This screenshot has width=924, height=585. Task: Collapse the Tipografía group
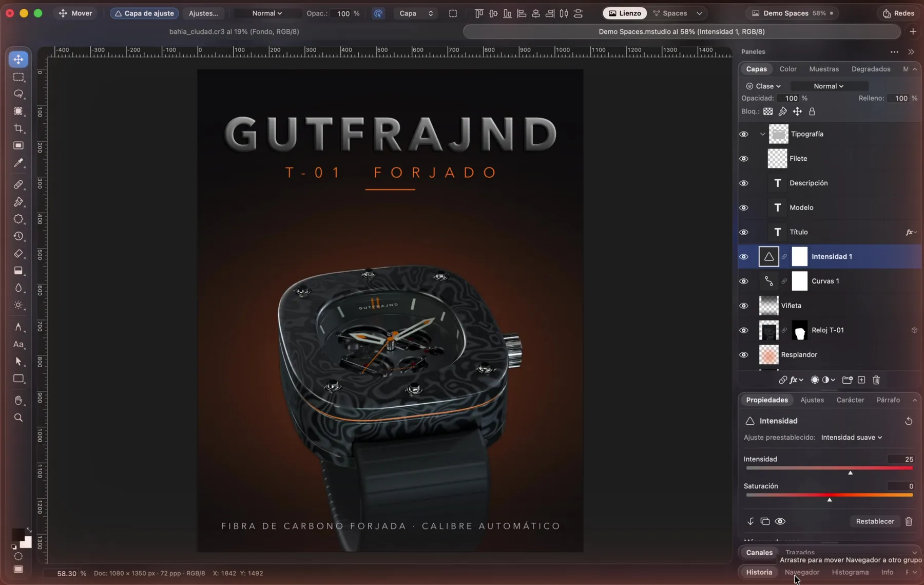(x=762, y=134)
